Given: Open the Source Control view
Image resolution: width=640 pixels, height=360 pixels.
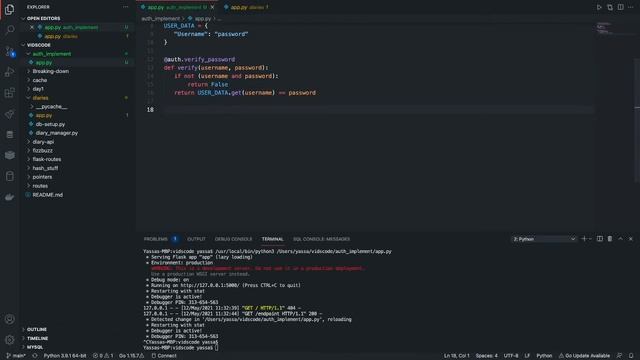Looking at the screenshot, I should 10,51.
